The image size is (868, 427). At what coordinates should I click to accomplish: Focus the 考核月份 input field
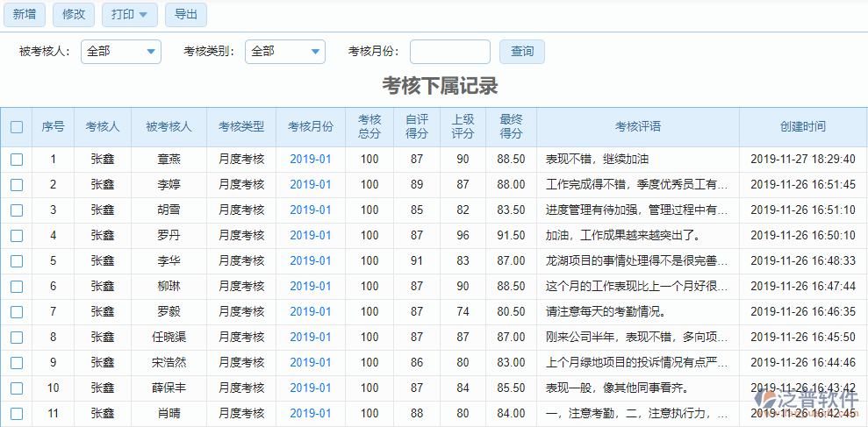[449, 52]
